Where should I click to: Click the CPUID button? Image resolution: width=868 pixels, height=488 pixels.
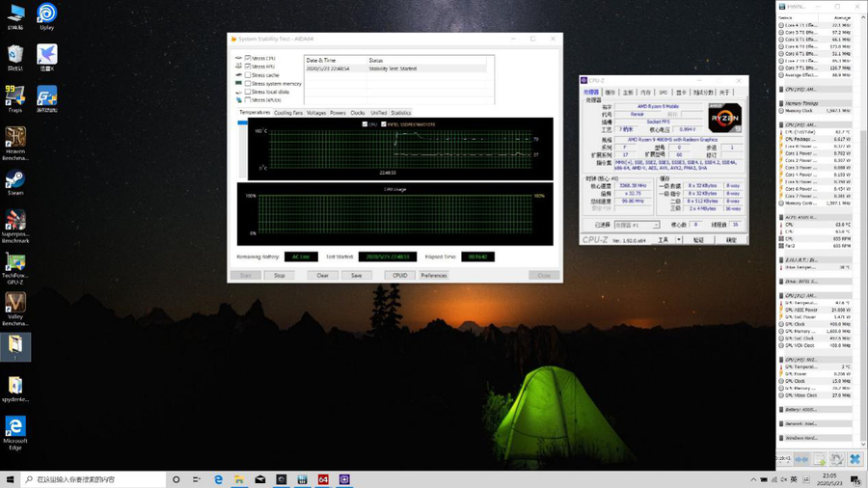[399, 276]
